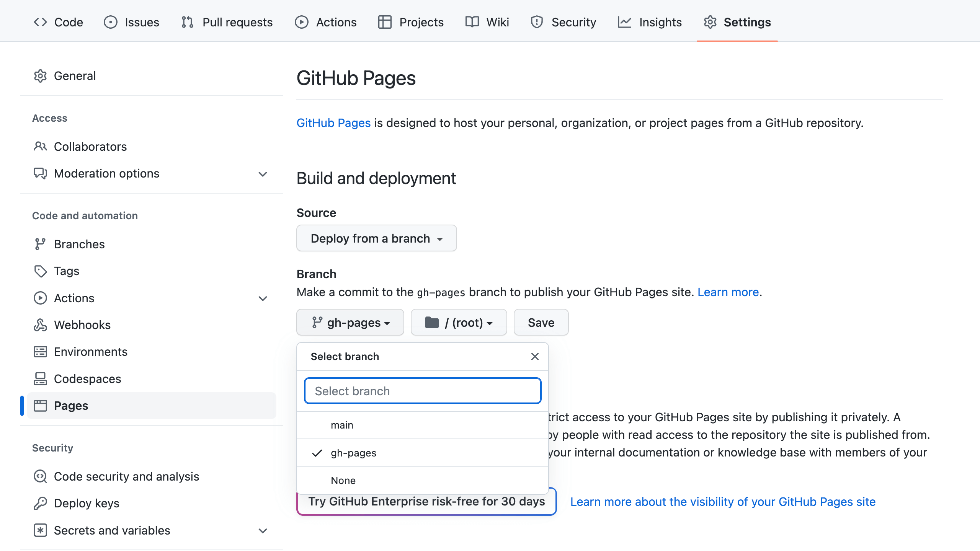This screenshot has height=551, width=980.
Task: Click the Code security and analysis icon
Action: [40, 476]
